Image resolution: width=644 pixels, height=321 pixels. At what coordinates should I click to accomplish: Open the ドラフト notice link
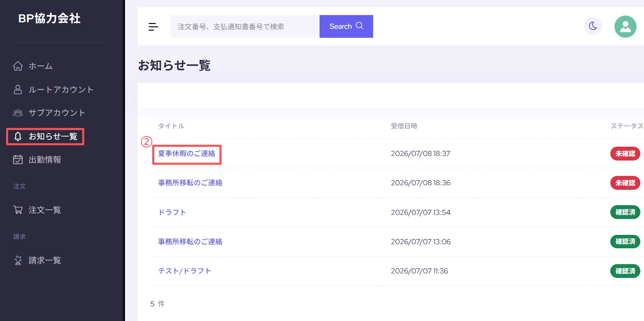(172, 213)
